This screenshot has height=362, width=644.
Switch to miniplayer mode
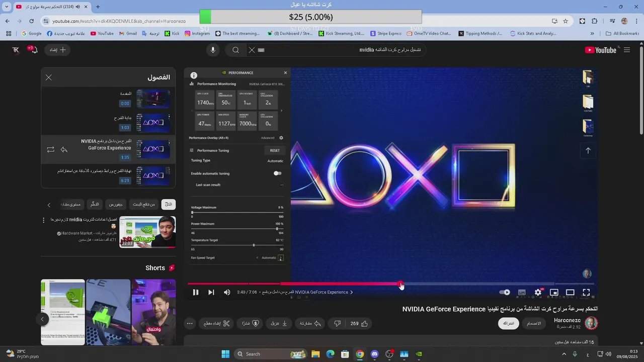554,292
